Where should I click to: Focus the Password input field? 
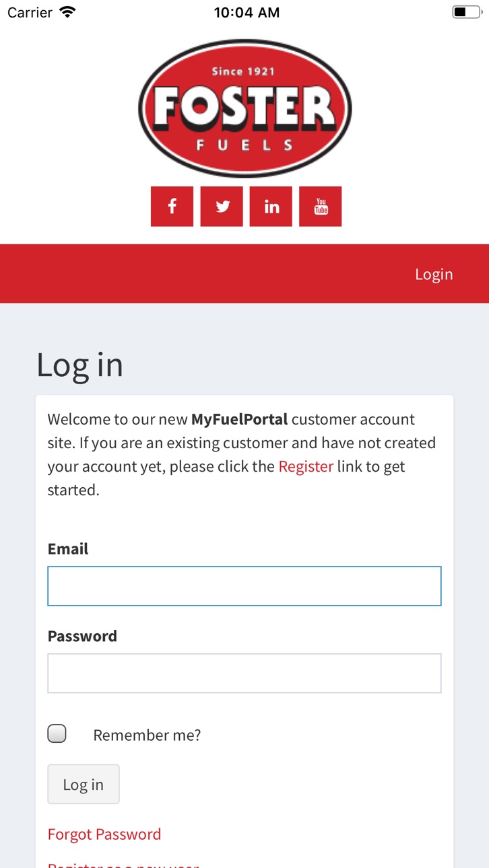[x=244, y=673]
